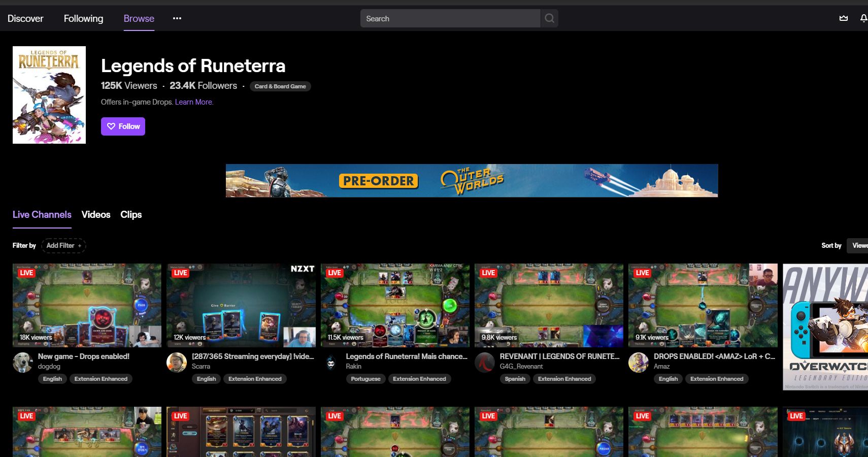Open dogdog's 18K viewers stream thumbnail
The width and height of the screenshot is (868, 457).
(x=87, y=305)
